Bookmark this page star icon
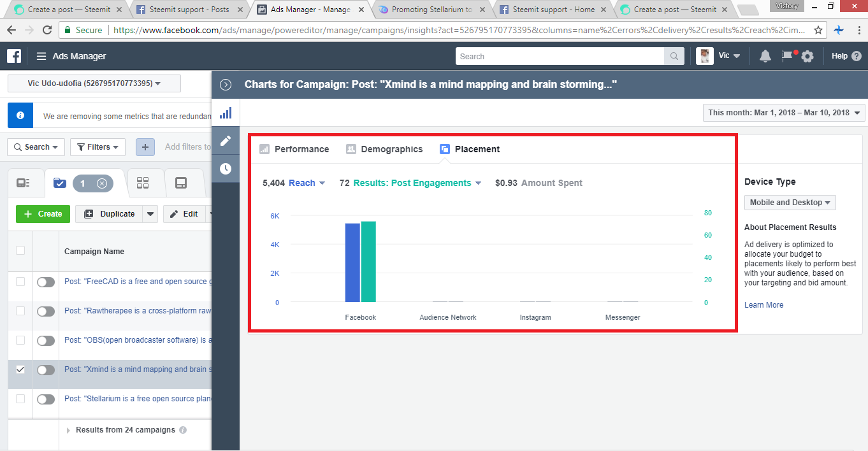The width and height of the screenshot is (868, 451). (x=818, y=30)
